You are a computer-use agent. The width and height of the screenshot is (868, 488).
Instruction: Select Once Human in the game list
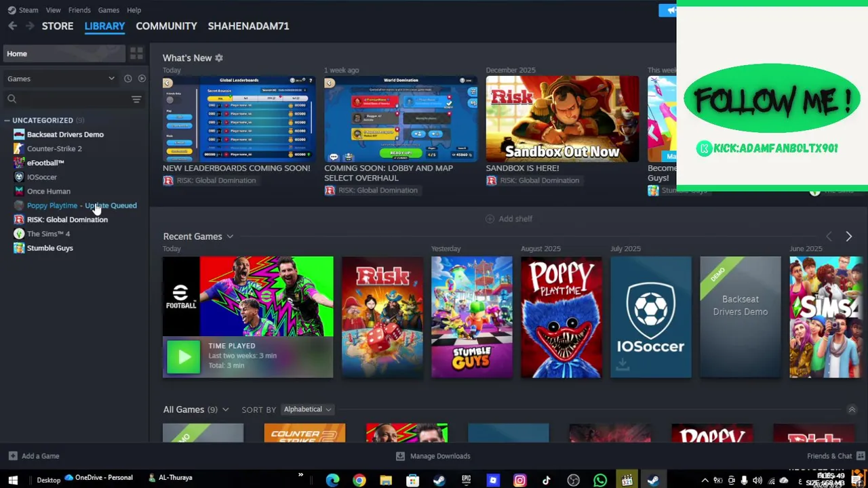[49, 191]
